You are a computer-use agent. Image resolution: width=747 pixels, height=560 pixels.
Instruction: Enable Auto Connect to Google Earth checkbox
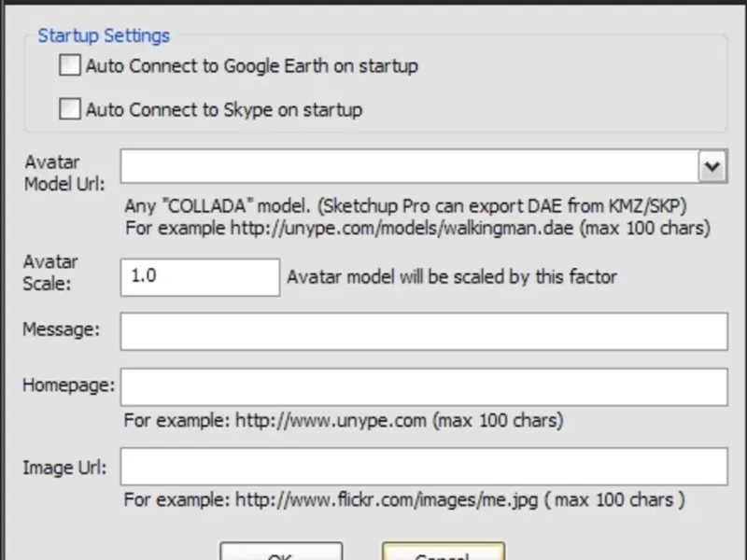coord(70,66)
